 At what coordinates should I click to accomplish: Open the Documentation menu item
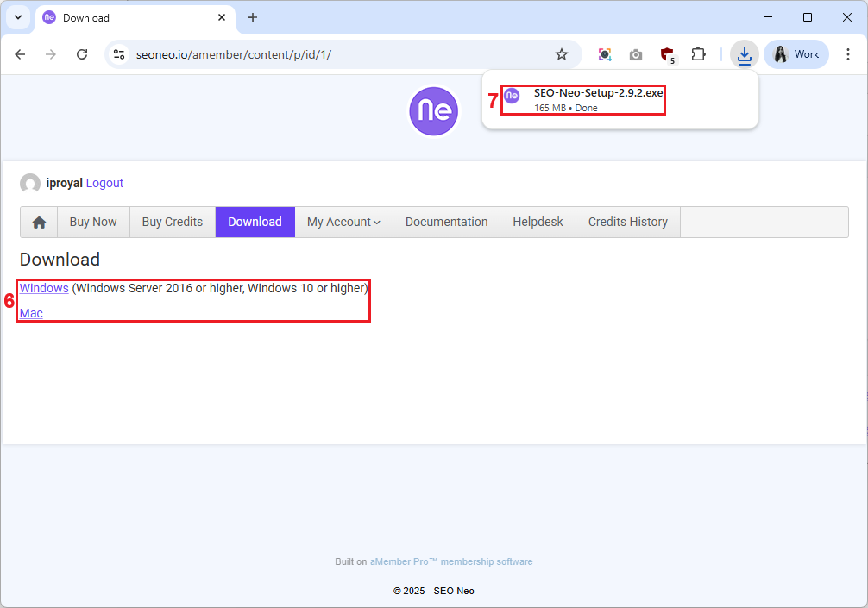446,222
